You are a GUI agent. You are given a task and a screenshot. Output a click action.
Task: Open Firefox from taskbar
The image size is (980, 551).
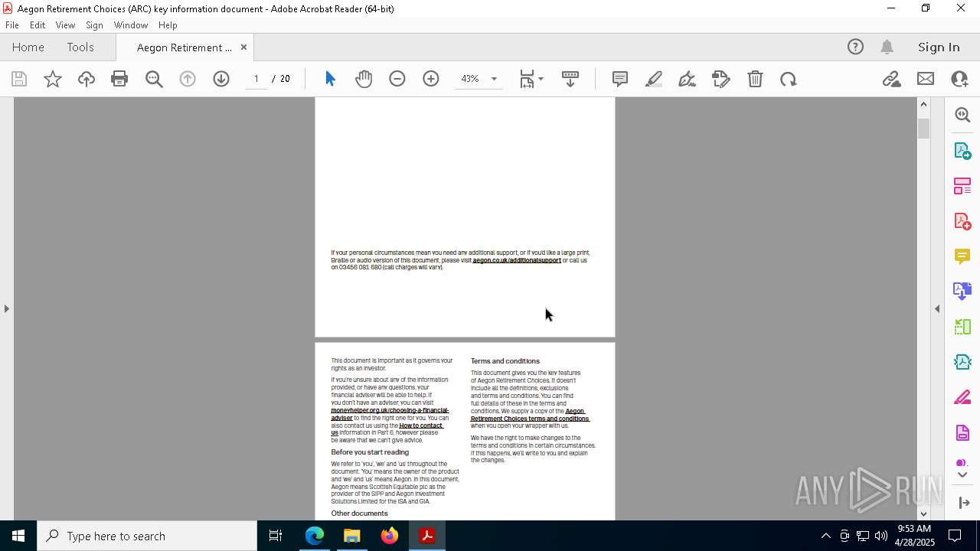click(390, 536)
